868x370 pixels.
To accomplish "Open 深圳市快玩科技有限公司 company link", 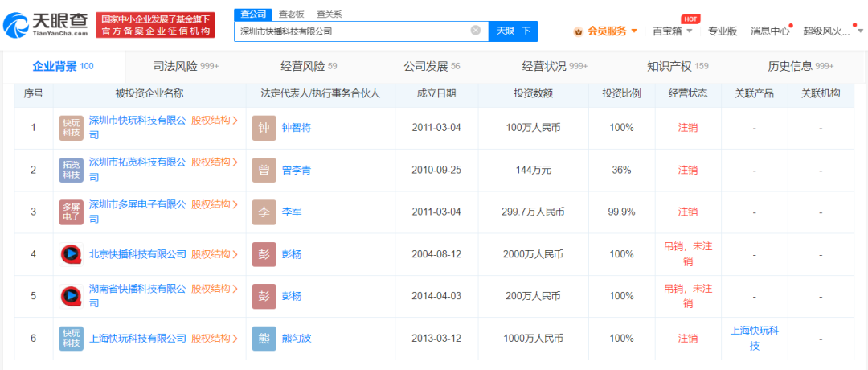I will (x=137, y=127).
